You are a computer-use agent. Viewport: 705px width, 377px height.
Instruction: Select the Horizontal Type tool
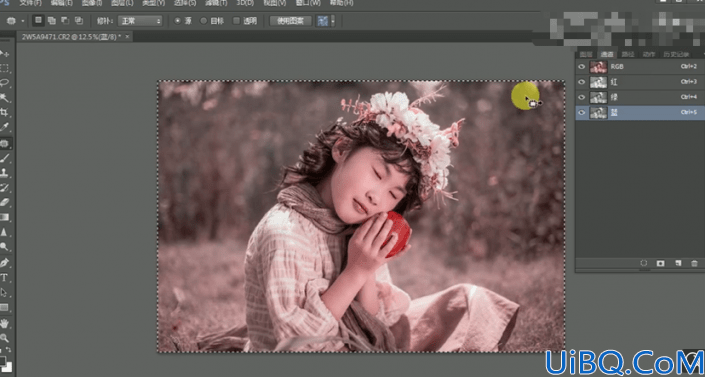click(x=4, y=278)
